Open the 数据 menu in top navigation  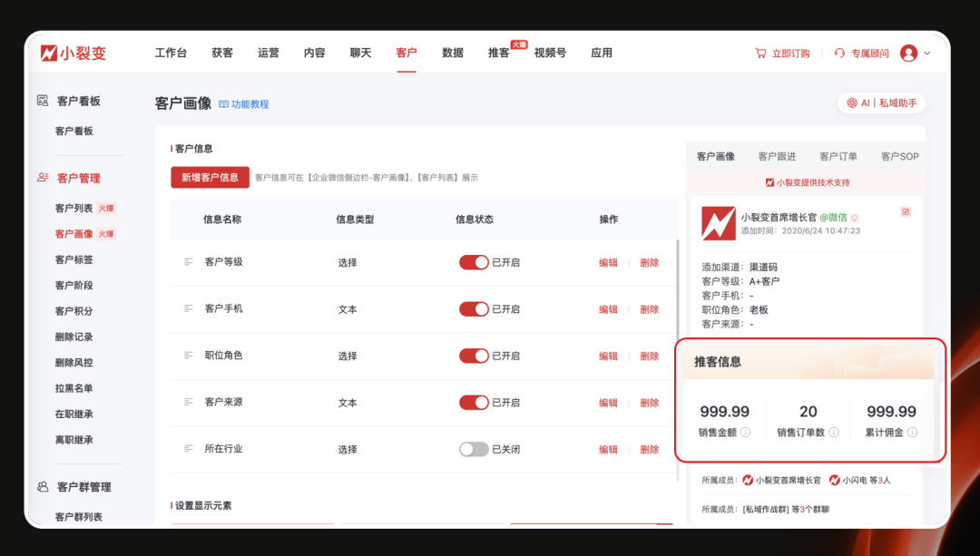[x=453, y=53]
